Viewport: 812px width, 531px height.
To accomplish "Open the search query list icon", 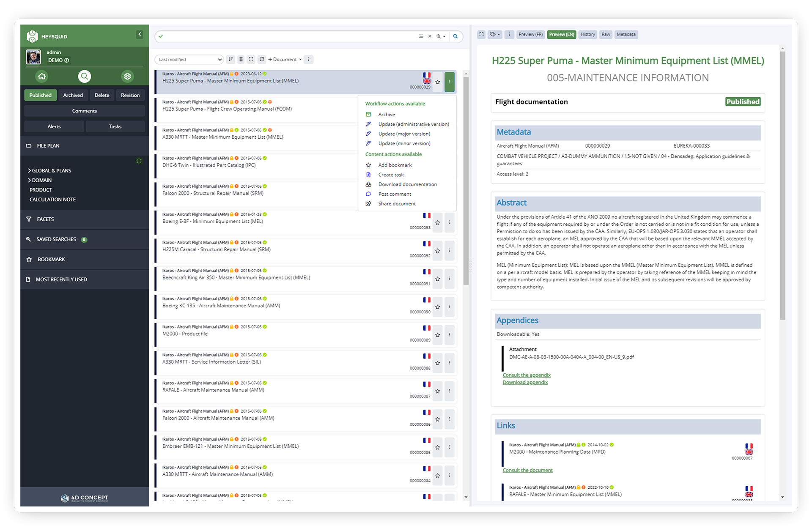I will (421, 36).
